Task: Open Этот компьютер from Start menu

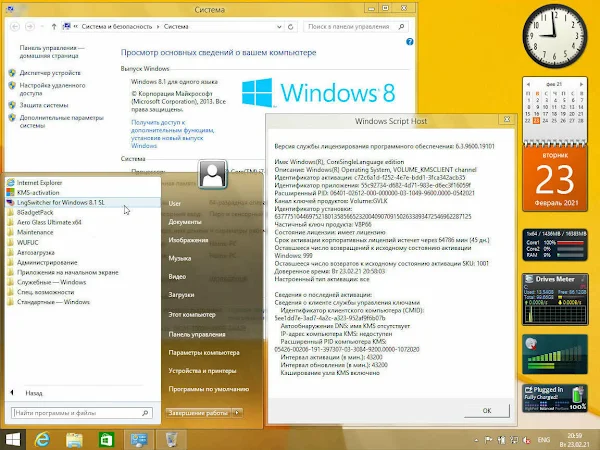Action: pos(192,315)
